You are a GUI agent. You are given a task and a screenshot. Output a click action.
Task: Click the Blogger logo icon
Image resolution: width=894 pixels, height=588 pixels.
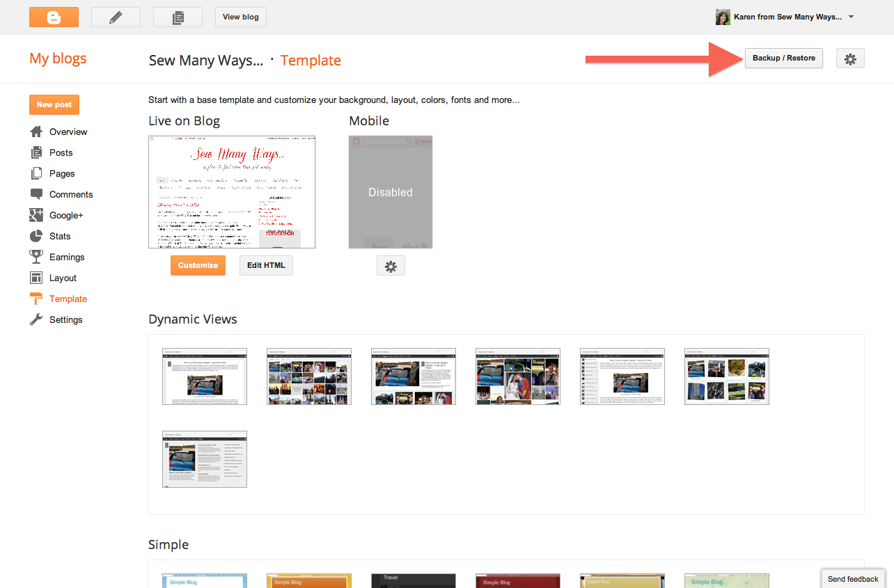coord(54,17)
